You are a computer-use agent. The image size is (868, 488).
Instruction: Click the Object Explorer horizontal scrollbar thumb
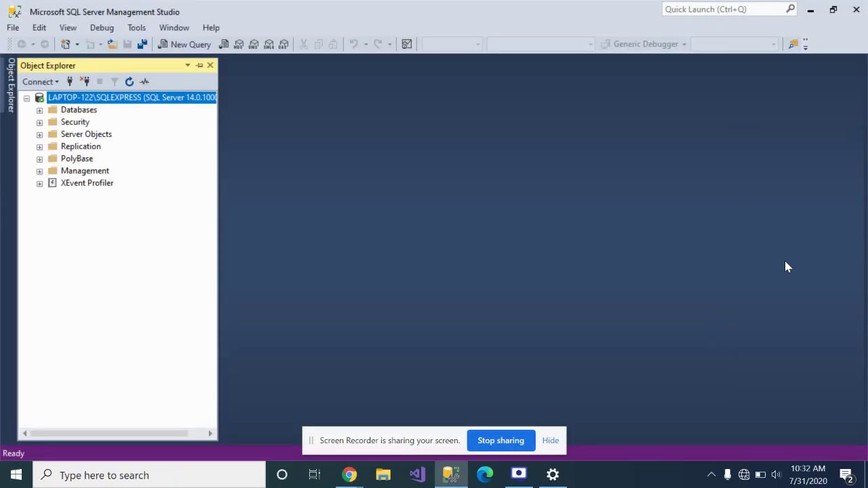(108, 433)
